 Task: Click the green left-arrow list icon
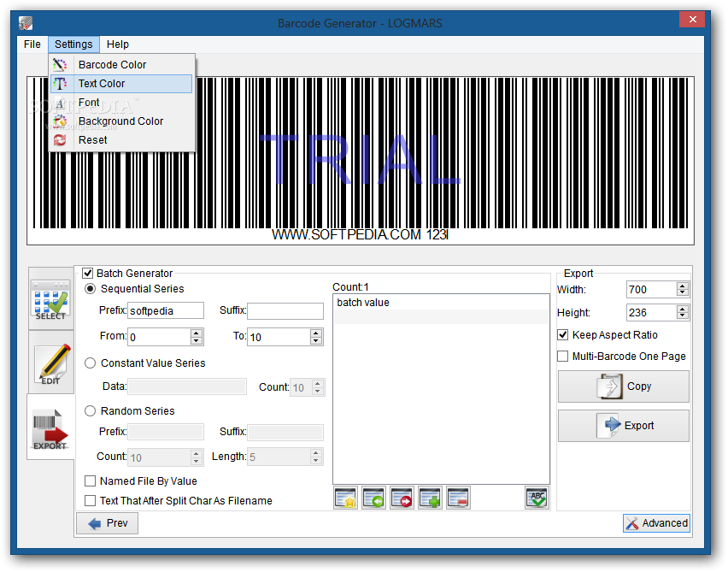click(373, 498)
